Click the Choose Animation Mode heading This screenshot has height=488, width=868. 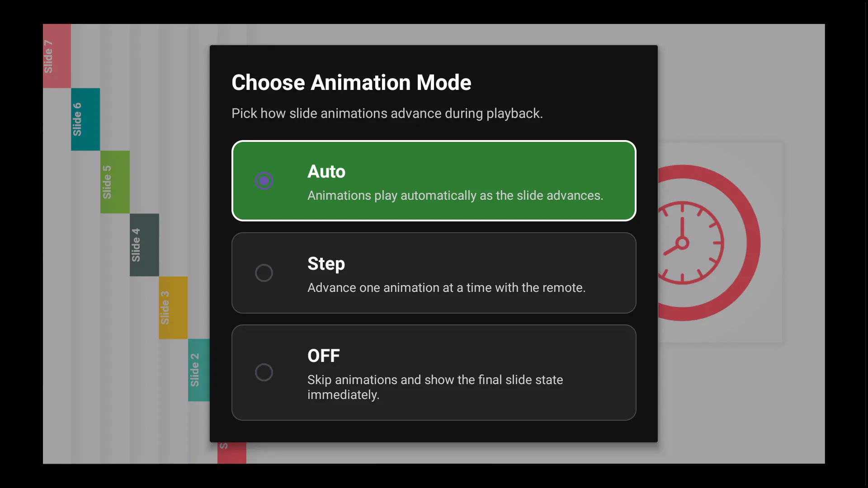(351, 82)
